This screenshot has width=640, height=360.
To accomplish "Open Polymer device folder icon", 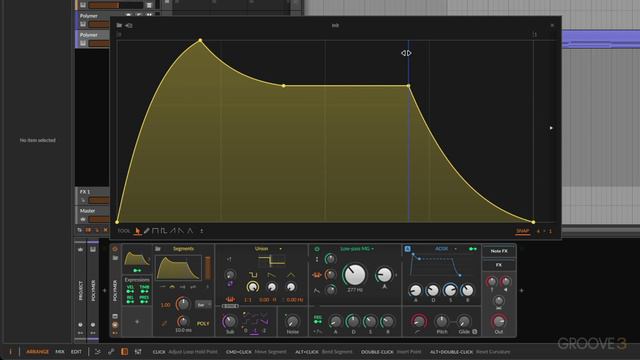I will [115, 258].
